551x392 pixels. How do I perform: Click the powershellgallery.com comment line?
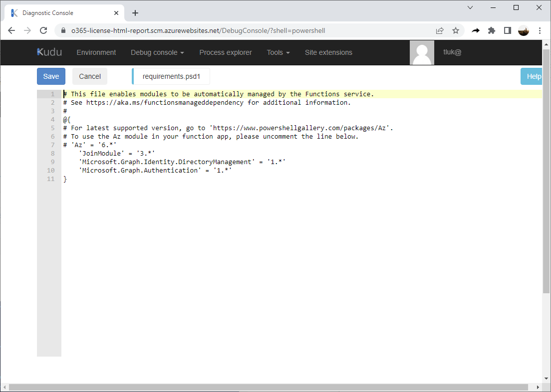click(228, 128)
